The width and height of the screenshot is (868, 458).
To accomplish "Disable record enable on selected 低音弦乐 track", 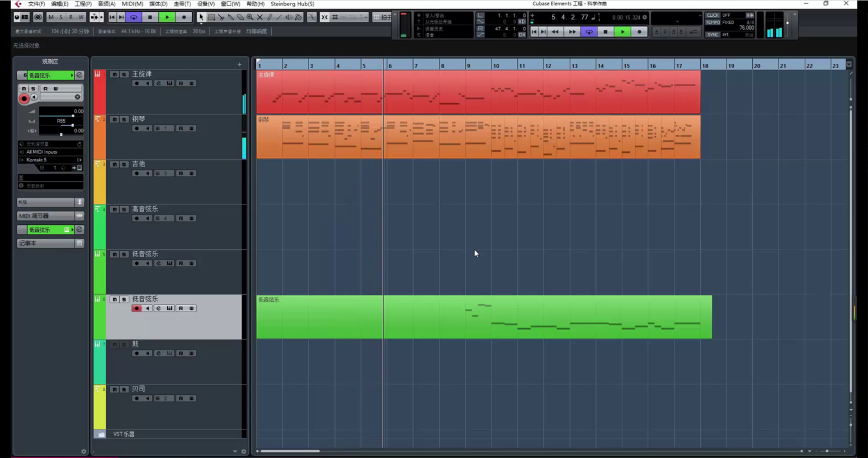I will coord(137,308).
